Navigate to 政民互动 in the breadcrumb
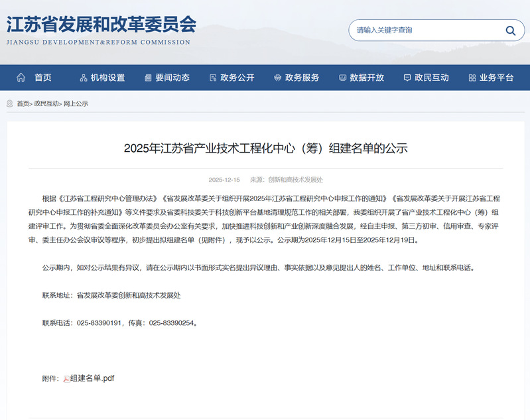Viewport: 530px width, 420px height. [x=46, y=104]
